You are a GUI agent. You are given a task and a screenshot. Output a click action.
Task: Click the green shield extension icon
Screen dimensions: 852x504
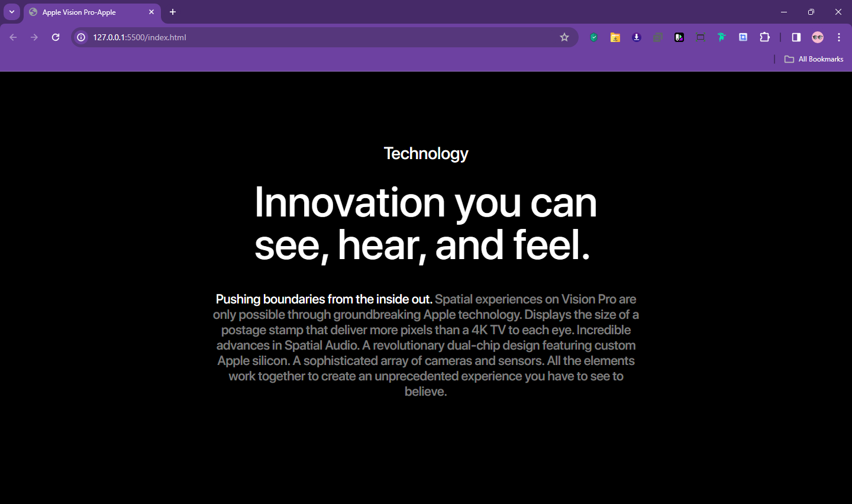tap(594, 37)
